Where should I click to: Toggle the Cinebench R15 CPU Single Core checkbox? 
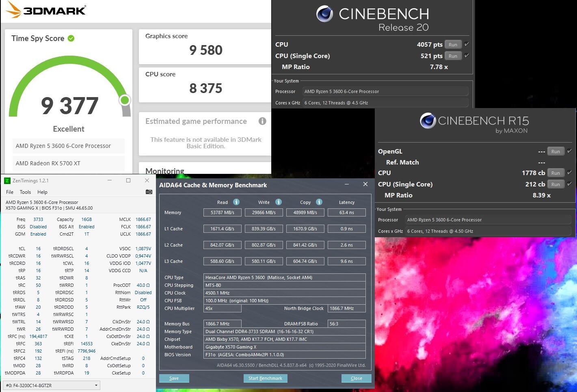569,184
